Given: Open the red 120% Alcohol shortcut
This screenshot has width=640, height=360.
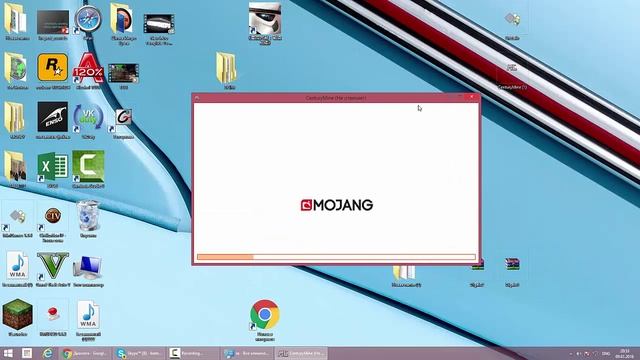Looking at the screenshot, I should pyautogui.click(x=88, y=68).
